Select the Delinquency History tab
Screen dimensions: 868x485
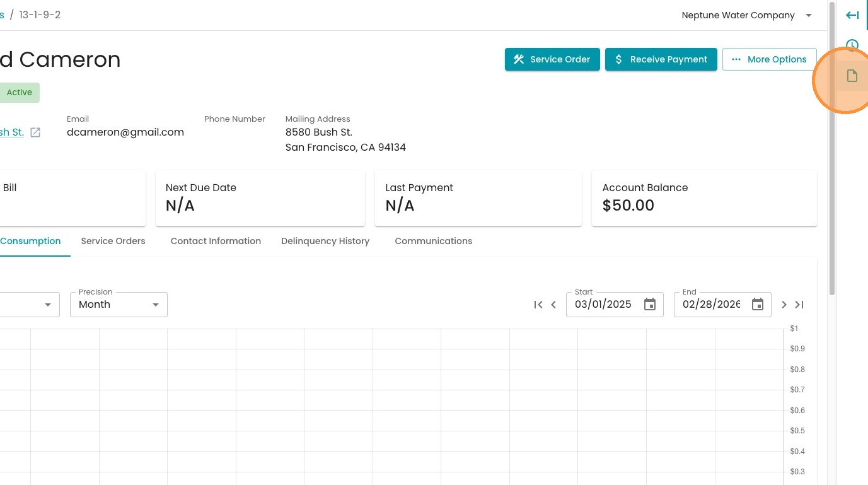point(325,241)
